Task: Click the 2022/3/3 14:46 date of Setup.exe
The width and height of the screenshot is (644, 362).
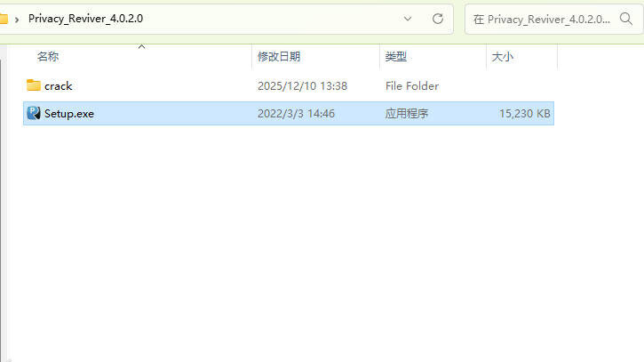Action: [x=296, y=114]
